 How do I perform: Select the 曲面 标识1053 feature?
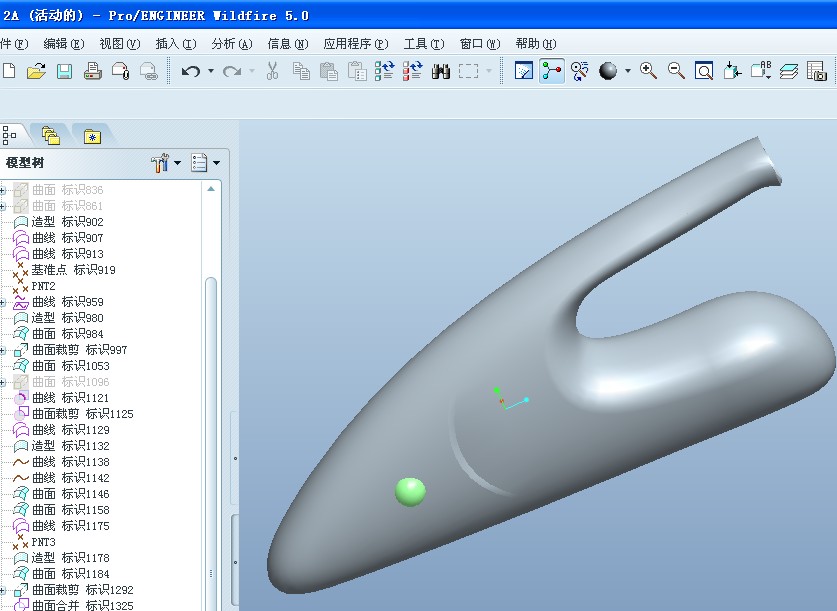(61, 366)
